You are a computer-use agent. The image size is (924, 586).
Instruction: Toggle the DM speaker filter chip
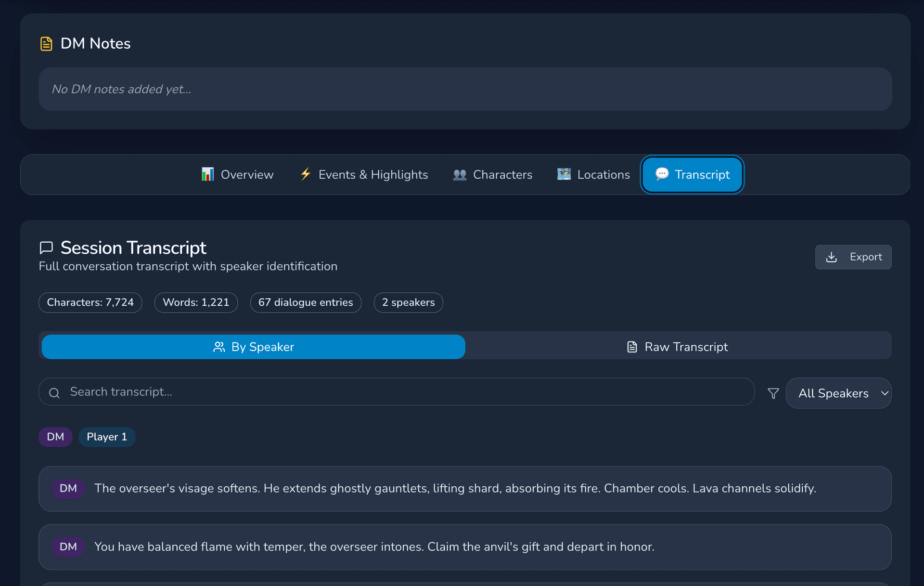[x=55, y=437]
